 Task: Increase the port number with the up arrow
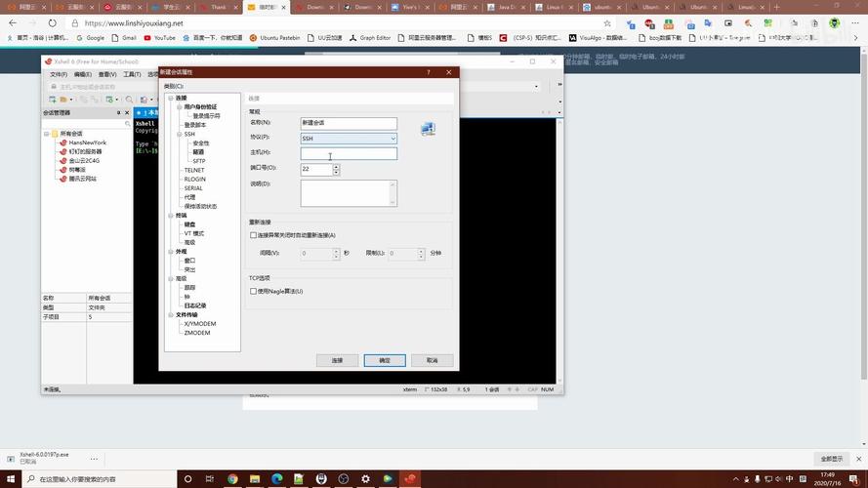pos(336,166)
